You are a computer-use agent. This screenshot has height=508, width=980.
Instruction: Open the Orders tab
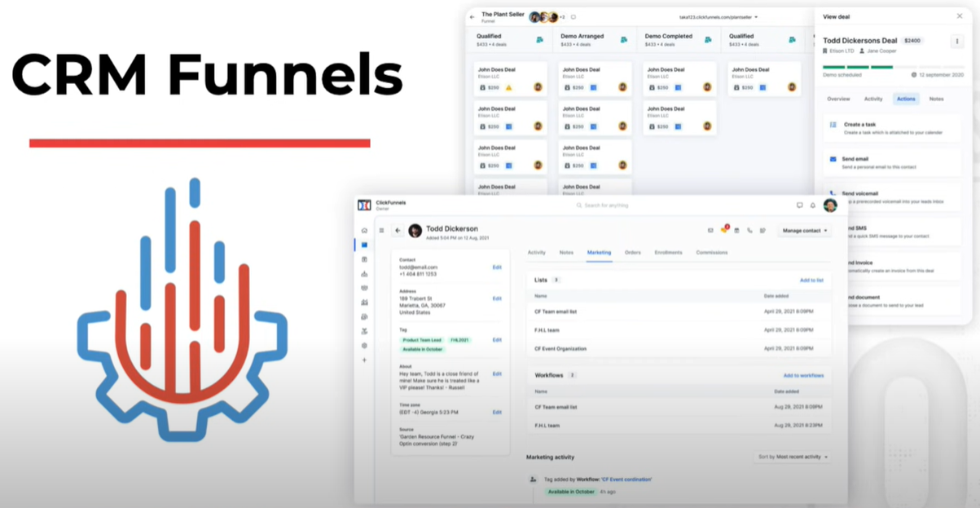click(633, 253)
